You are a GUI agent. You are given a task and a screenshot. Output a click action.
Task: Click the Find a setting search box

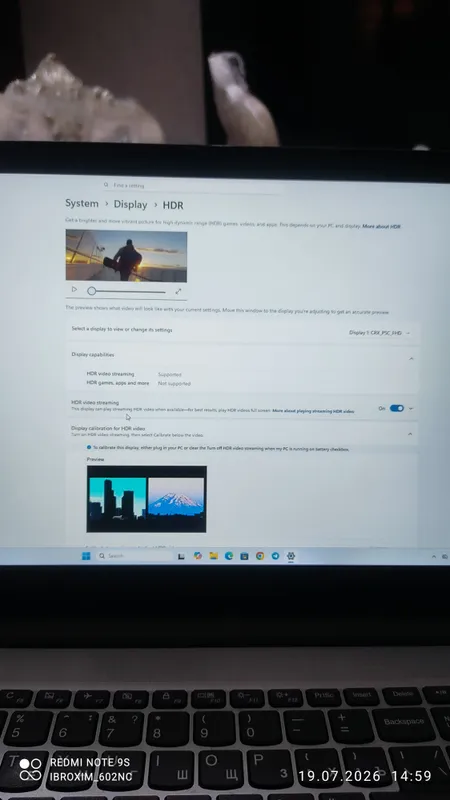click(191, 186)
